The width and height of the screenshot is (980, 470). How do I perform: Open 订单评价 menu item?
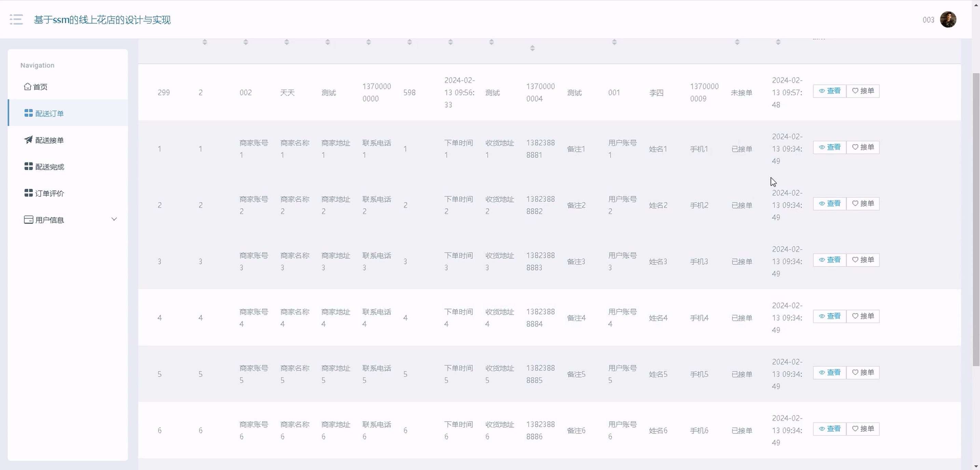pos(68,193)
